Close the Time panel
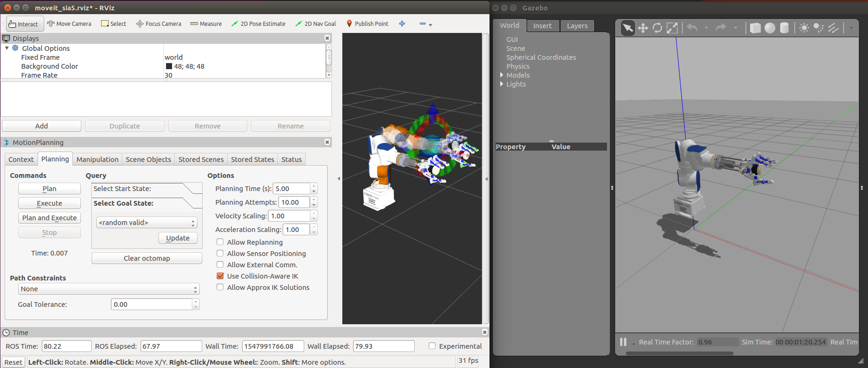The image size is (868, 368). [x=485, y=332]
